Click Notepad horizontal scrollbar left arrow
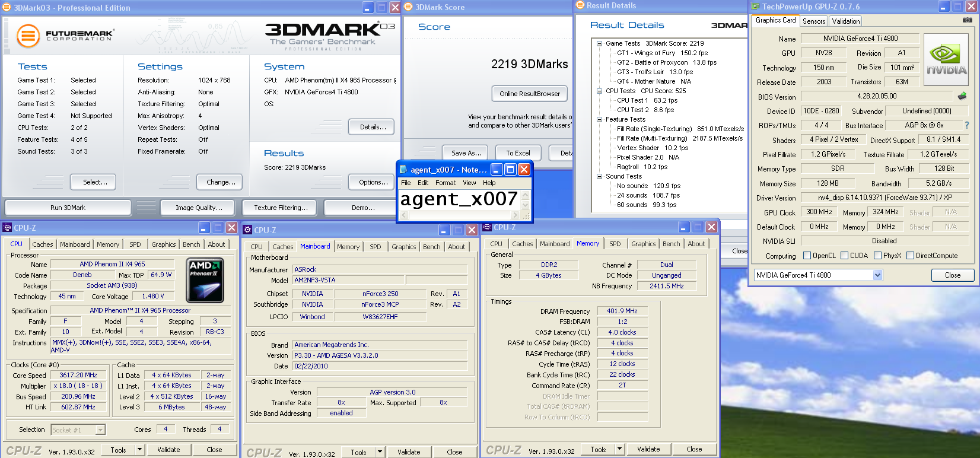980x458 pixels. pyautogui.click(x=405, y=215)
